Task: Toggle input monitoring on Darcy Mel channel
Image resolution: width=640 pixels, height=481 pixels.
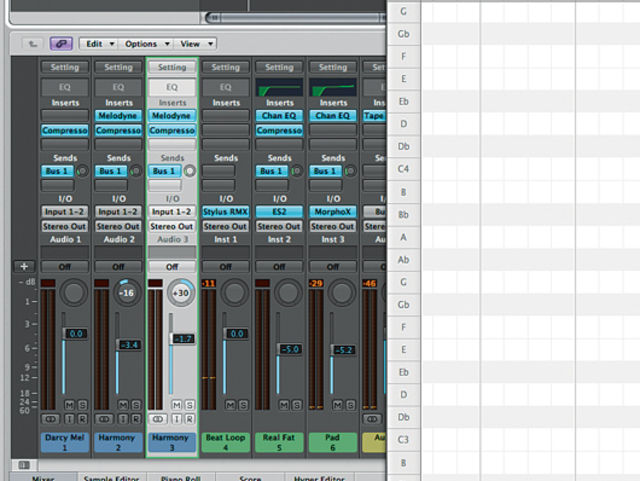Action: point(69,419)
